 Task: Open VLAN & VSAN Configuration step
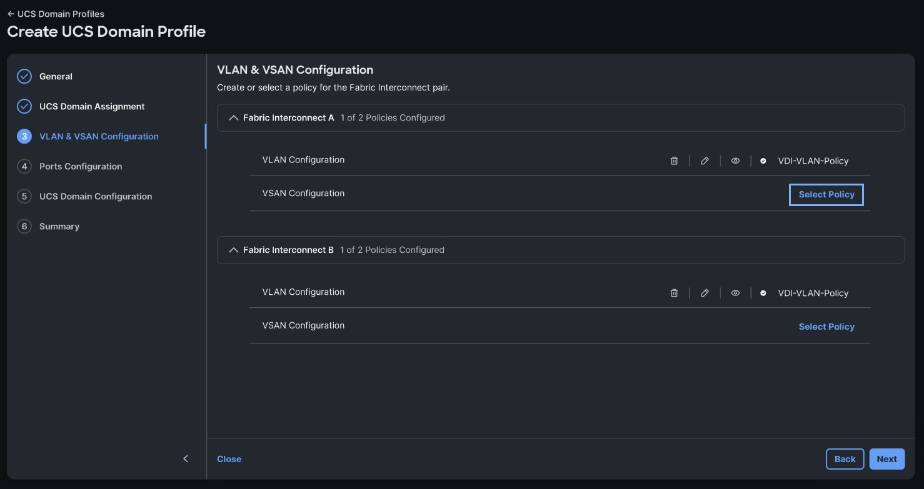tap(99, 137)
